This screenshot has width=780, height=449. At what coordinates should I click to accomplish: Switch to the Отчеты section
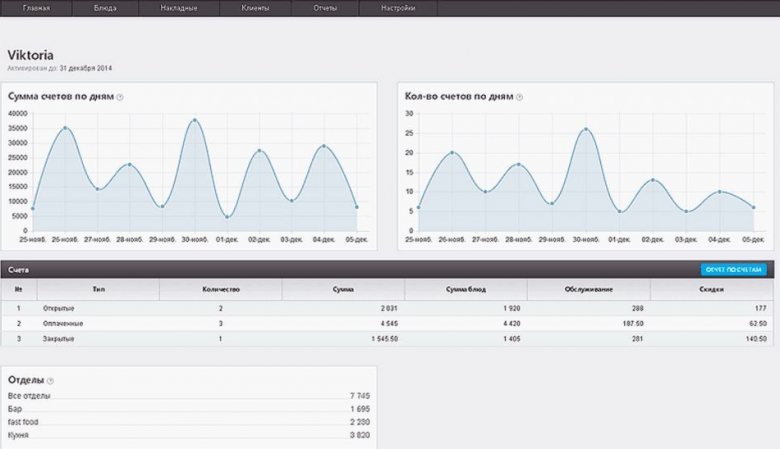[x=325, y=8]
